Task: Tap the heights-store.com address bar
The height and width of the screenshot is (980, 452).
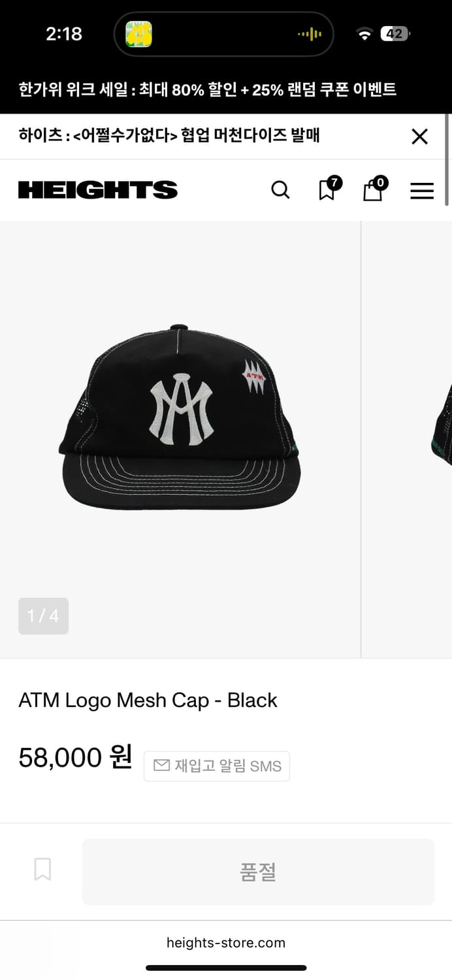Action: pos(226,943)
